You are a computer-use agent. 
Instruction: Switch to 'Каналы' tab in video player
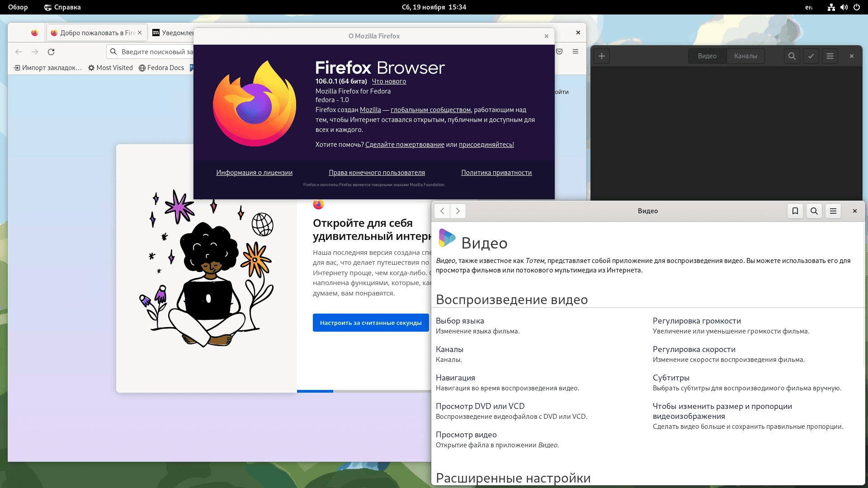pos(745,56)
